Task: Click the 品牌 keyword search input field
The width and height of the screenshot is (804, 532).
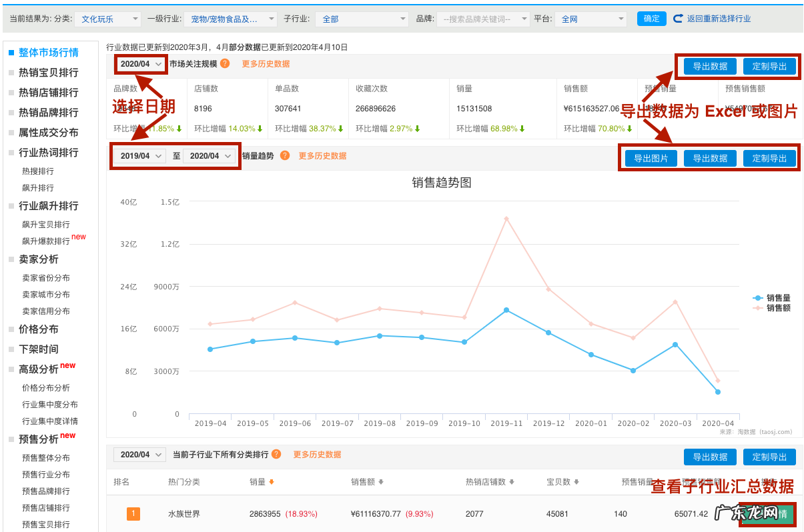Action: [x=483, y=19]
